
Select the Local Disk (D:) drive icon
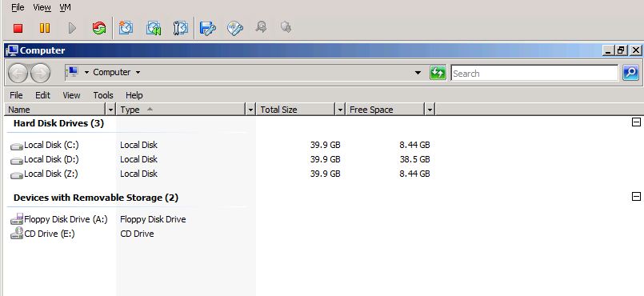pyautogui.click(x=17, y=160)
